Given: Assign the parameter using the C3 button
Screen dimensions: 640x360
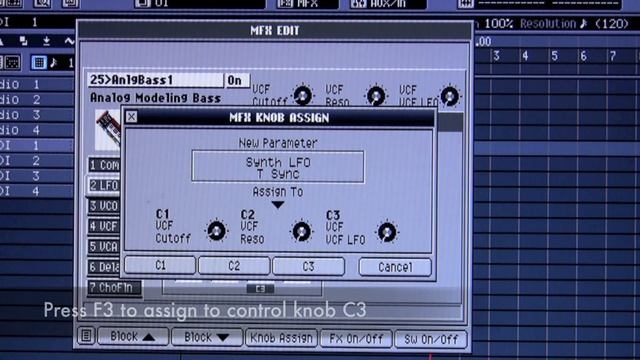Looking at the screenshot, I should 308,267.
